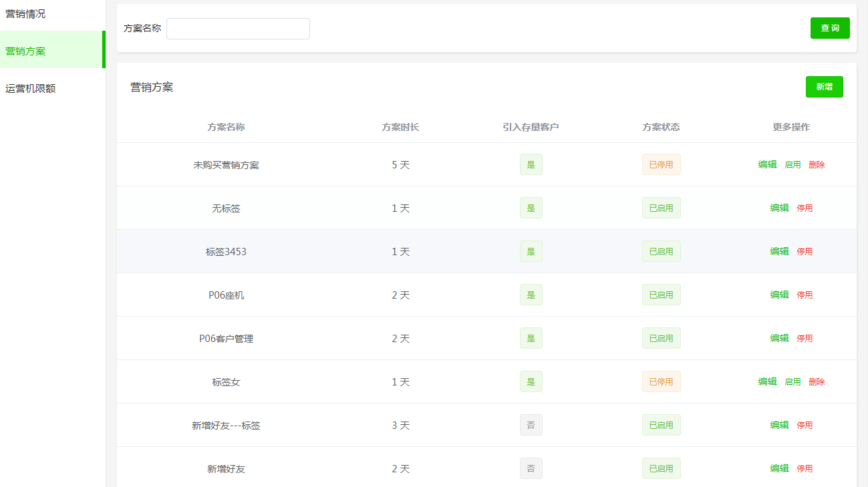868x487 pixels.
Task: Go to 运营机限额 in the sidebar
Action: (30, 88)
